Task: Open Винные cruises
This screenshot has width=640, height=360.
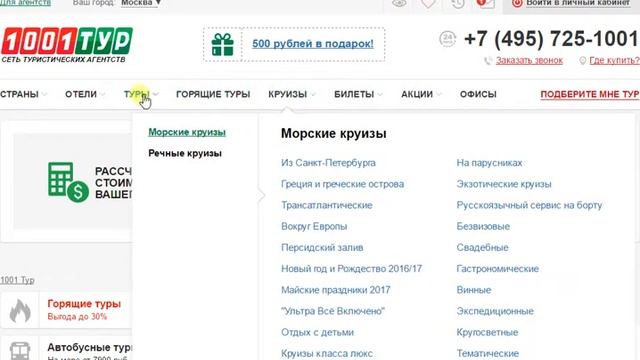Action: 473,290
